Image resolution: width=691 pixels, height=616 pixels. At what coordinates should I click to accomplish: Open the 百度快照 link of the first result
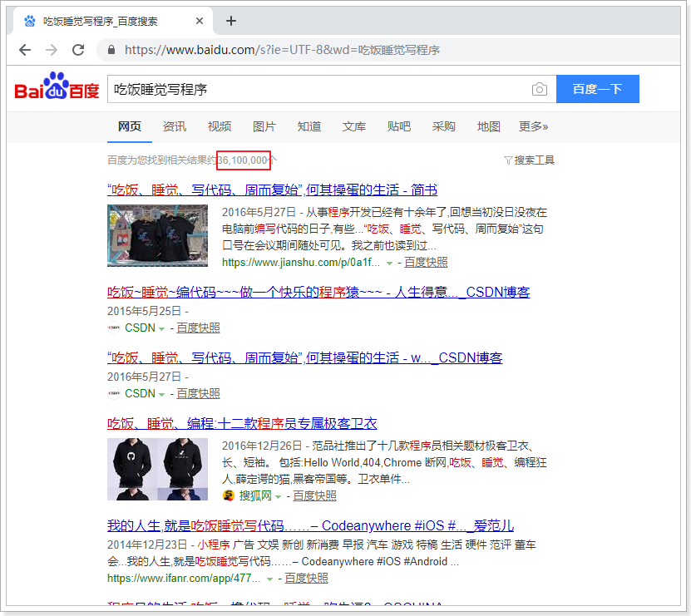coord(426,261)
